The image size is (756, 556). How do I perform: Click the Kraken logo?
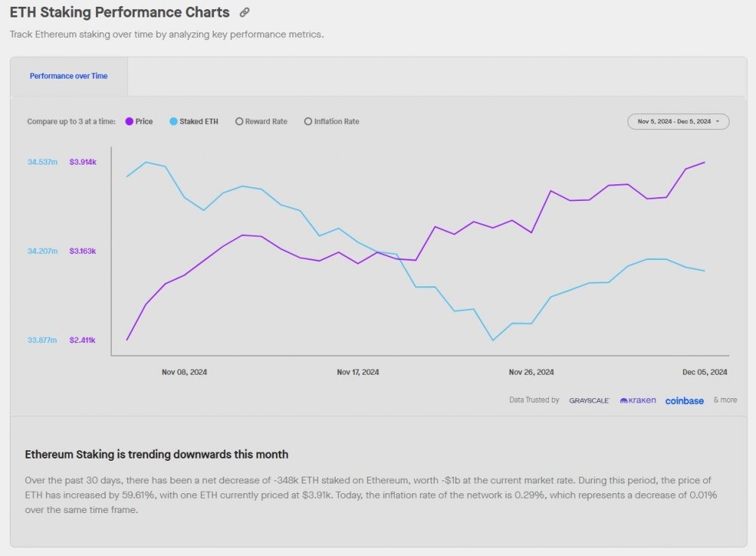pos(637,400)
